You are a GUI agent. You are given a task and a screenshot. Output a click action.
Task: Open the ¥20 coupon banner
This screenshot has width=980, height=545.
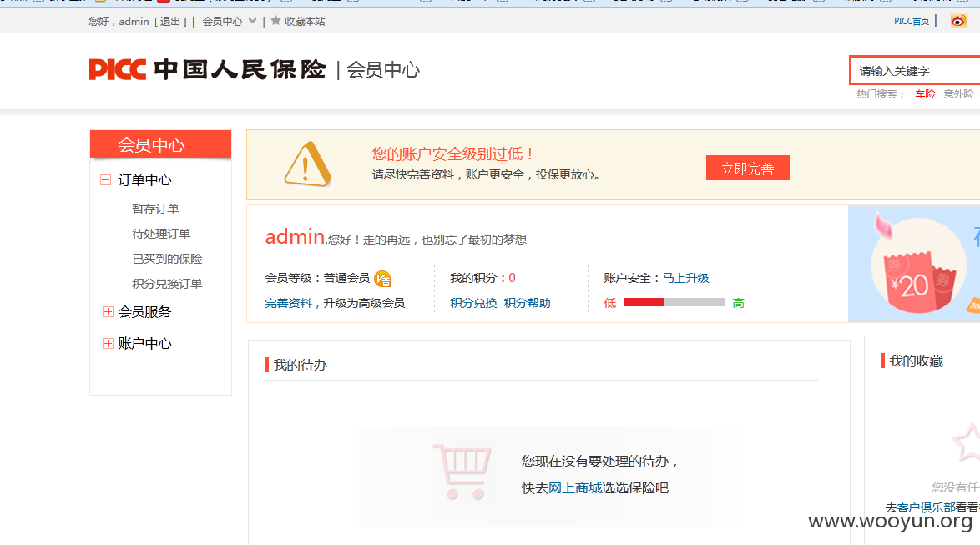click(x=914, y=264)
